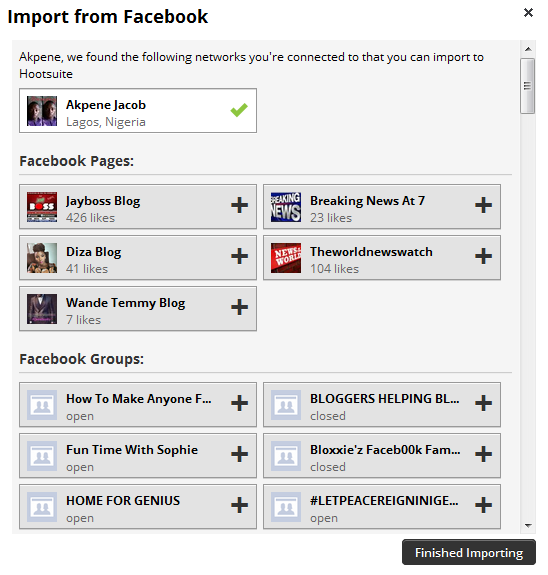Add #LETPEACEREIGNINIGE... group plus icon
Screen dimensions: 548x575
483,505
